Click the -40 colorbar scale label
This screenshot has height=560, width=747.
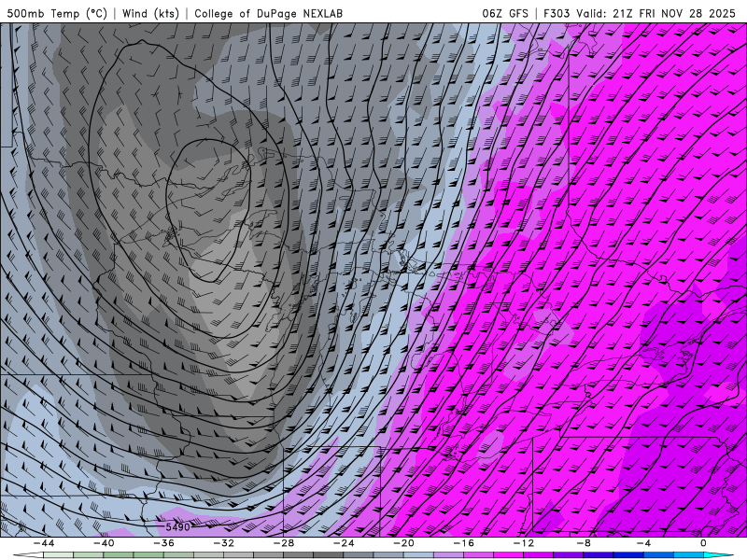pos(104,543)
